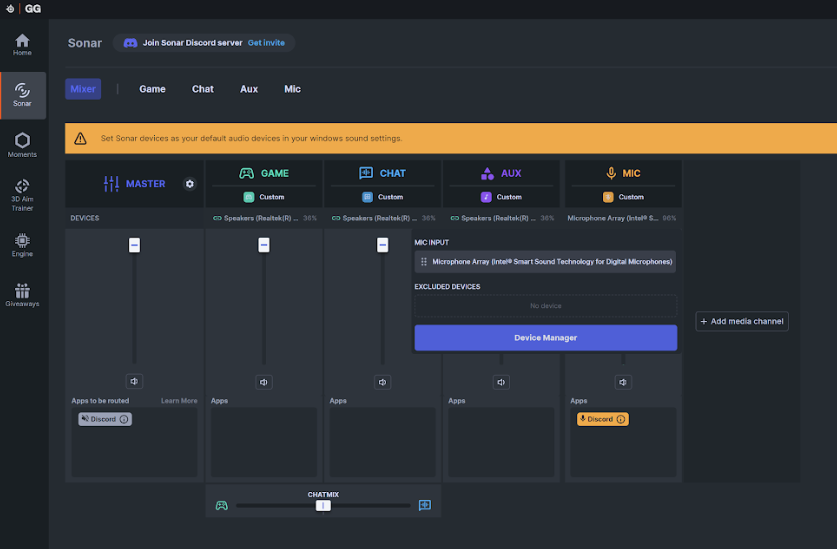This screenshot has width=837, height=549.
Task: Click the Aux shapes channel icon
Action: click(x=487, y=173)
